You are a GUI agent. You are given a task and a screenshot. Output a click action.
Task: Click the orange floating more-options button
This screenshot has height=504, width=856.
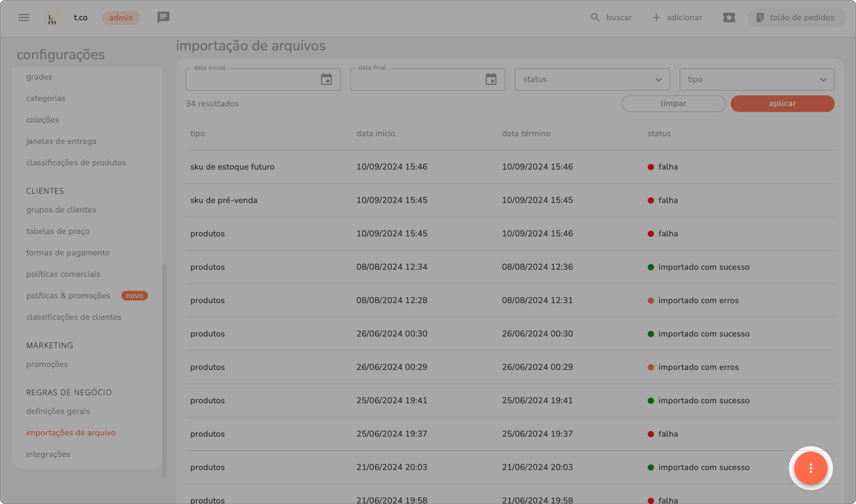pyautogui.click(x=810, y=468)
